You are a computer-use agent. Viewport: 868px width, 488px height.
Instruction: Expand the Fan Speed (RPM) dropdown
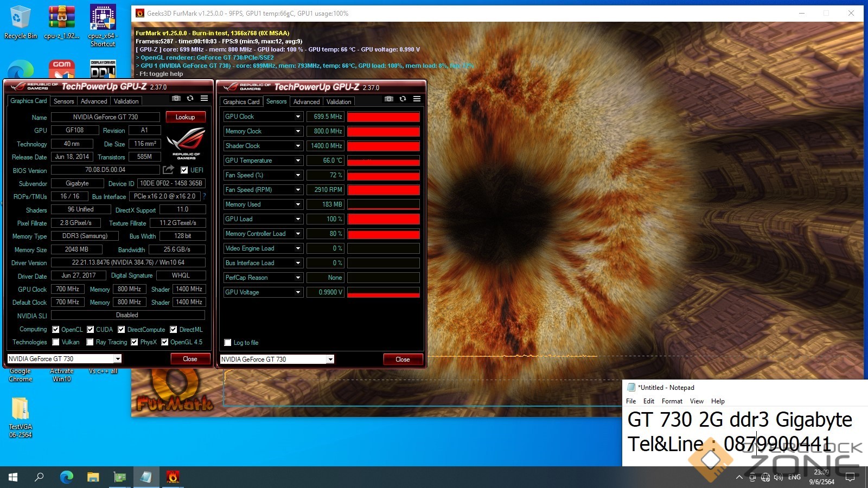(x=298, y=190)
